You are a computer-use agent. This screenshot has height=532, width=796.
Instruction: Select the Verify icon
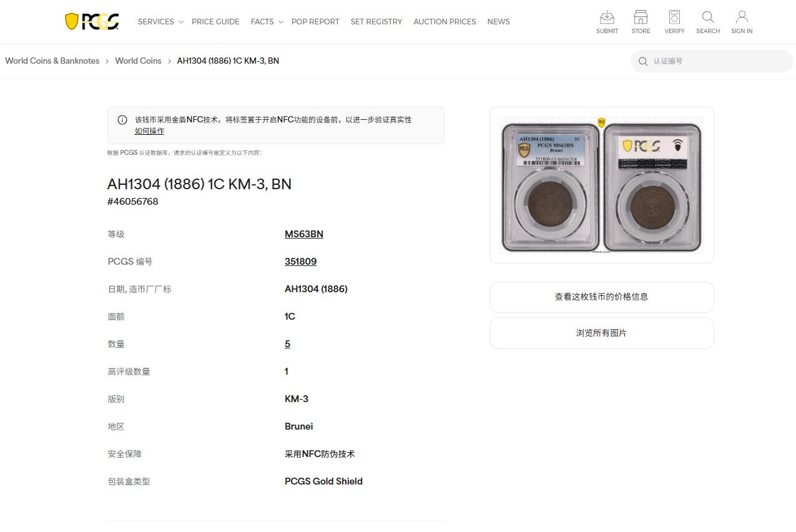pyautogui.click(x=674, y=22)
